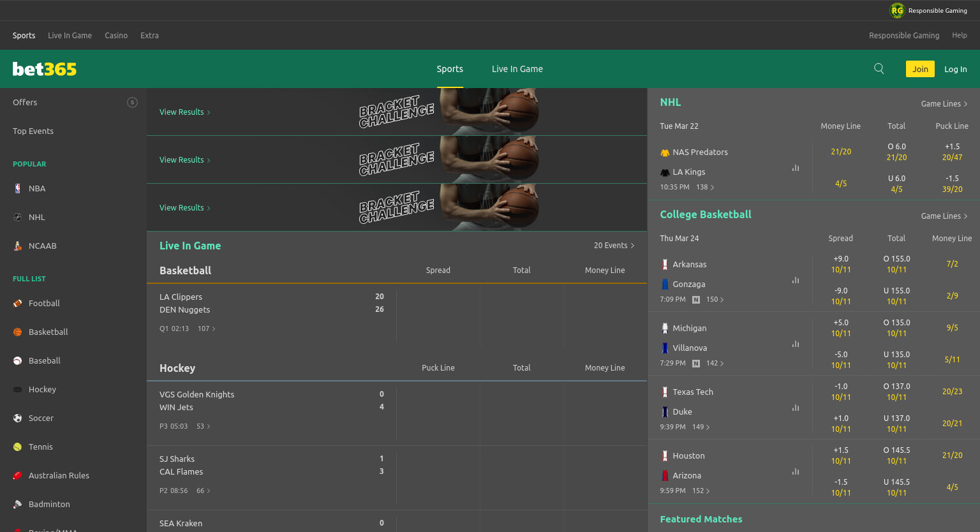The width and height of the screenshot is (980, 532).
Task: Bet Arkansas money line 7/2
Action: coord(952,264)
